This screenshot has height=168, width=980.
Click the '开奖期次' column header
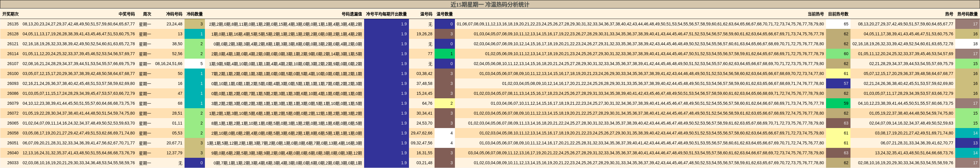pos(10,14)
